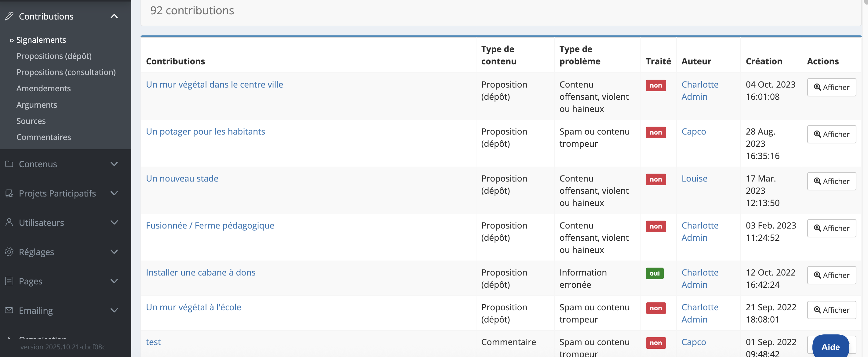Open 'Un mur végétal dans le centre ville' link

pyautogui.click(x=214, y=85)
